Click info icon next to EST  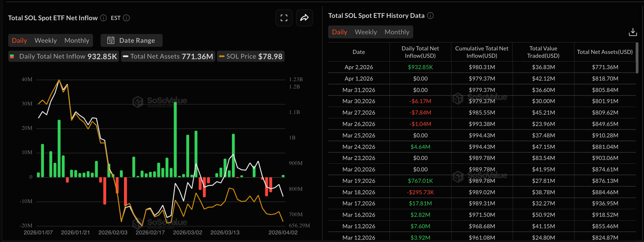tap(126, 18)
